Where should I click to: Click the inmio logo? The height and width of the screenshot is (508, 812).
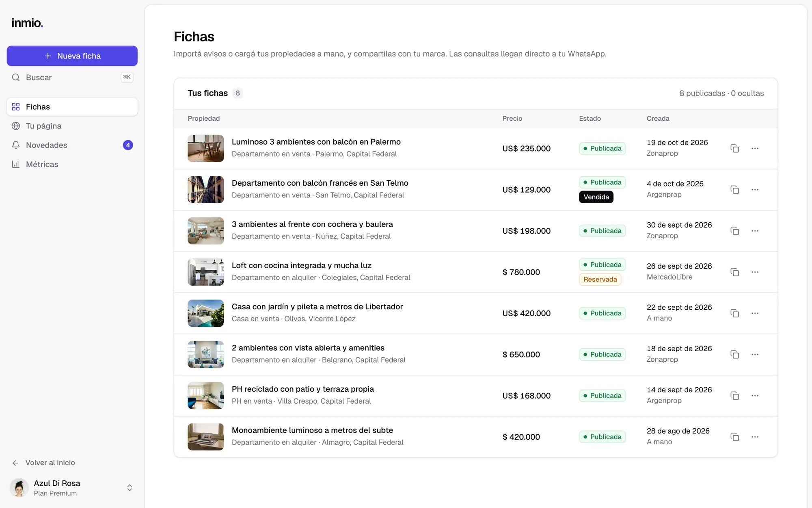(x=27, y=23)
